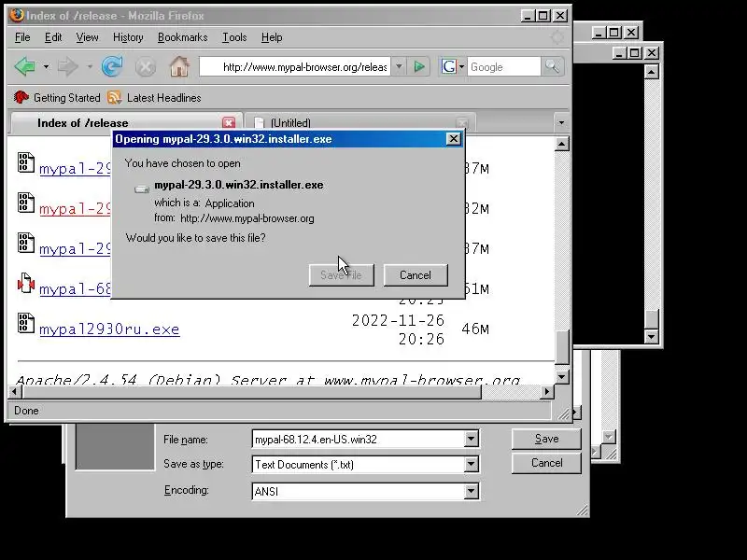747x560 pixels.
Task: Reload the page with the blue refresh icon
Action: pos(112,66)
